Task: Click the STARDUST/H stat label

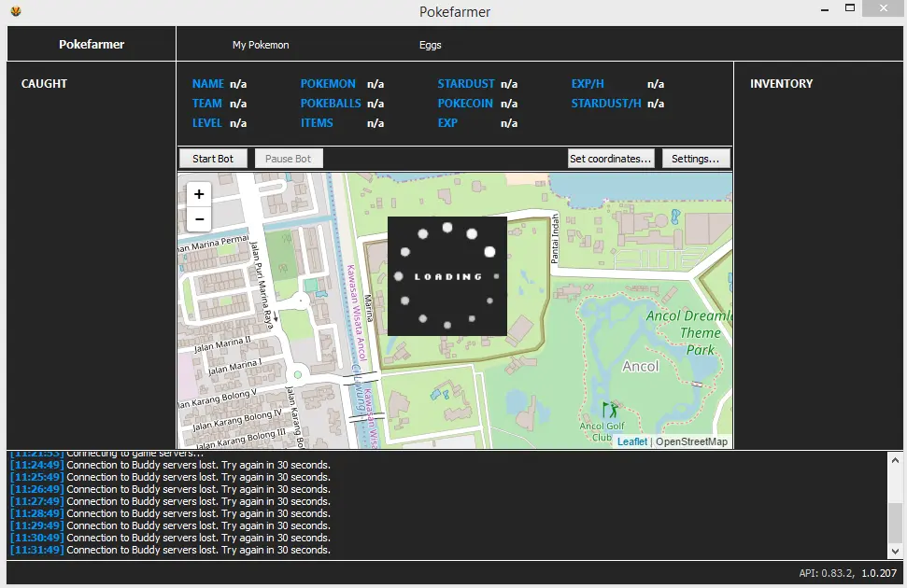Action: pos(605,104)
